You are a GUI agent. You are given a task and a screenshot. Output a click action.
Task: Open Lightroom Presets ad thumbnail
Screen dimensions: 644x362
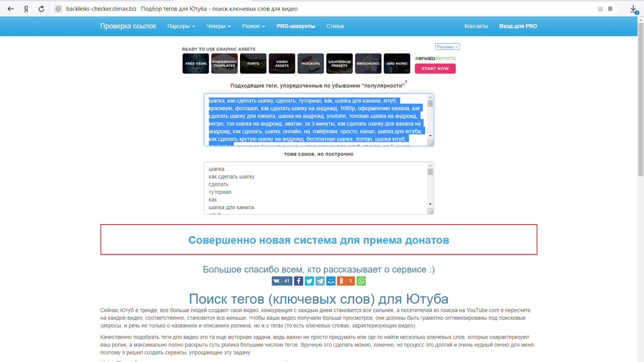(x=340, y=64)
